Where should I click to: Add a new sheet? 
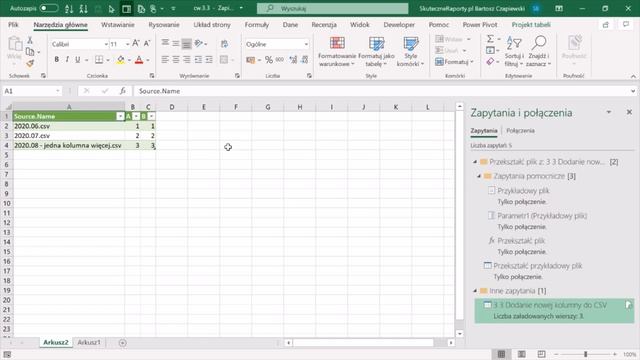click(x=122, y=343)
